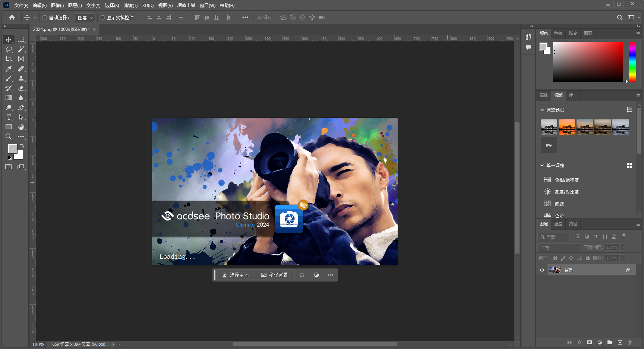
Task: Select the Magic Wand tool
Action: click(x=21, y=49)
